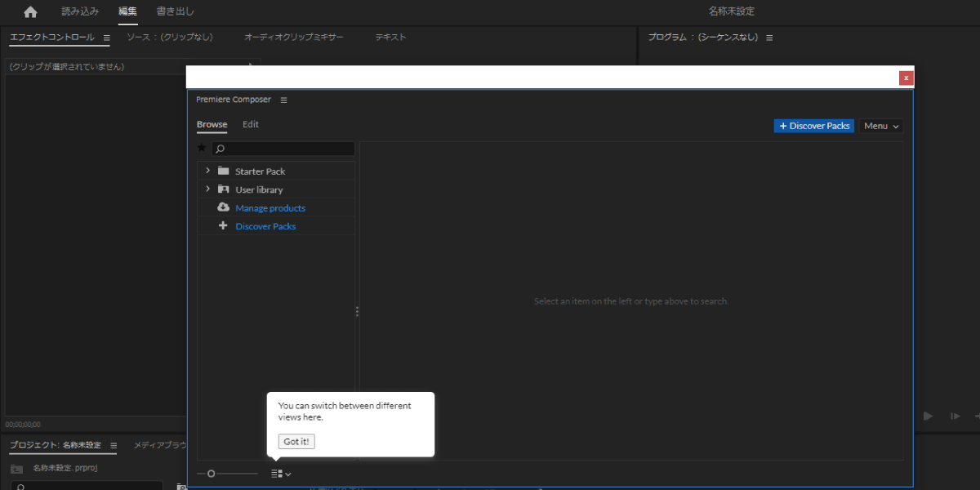980x490 pixels.
Task: Switch to the Edit tab in Premiere Composer
Action: click(251, 125)
